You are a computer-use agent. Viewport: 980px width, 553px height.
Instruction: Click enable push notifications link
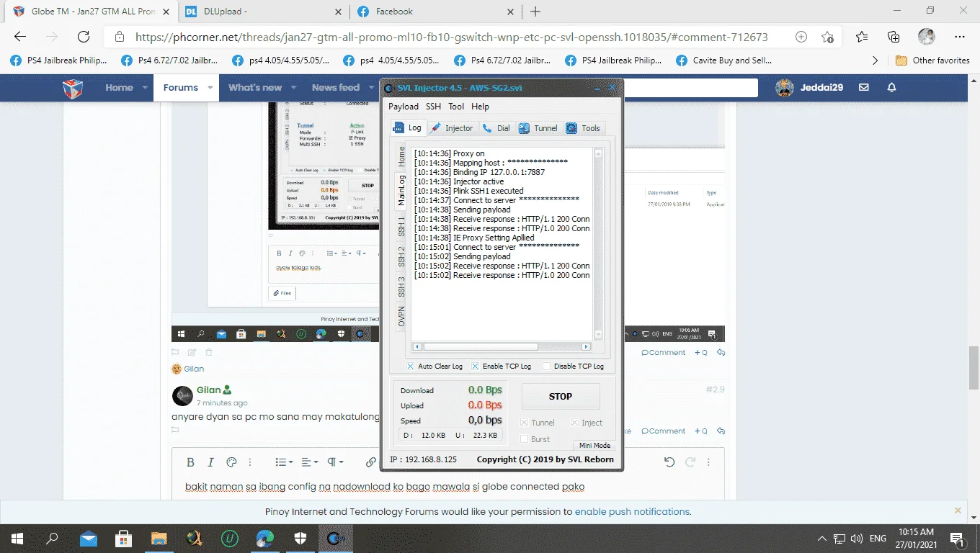click(x=632, y=512)
